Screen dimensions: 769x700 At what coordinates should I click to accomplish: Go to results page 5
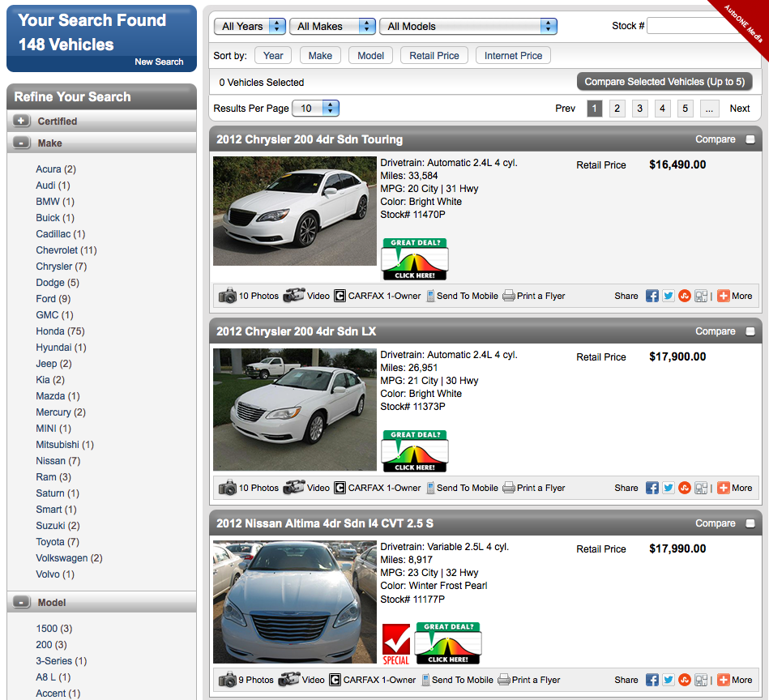[x=686, y=109]
